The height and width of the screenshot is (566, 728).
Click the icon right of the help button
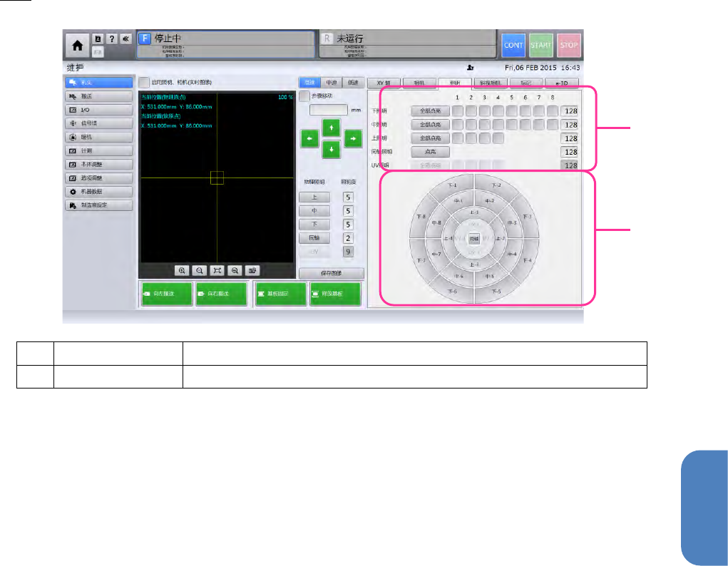pos(125,39)
